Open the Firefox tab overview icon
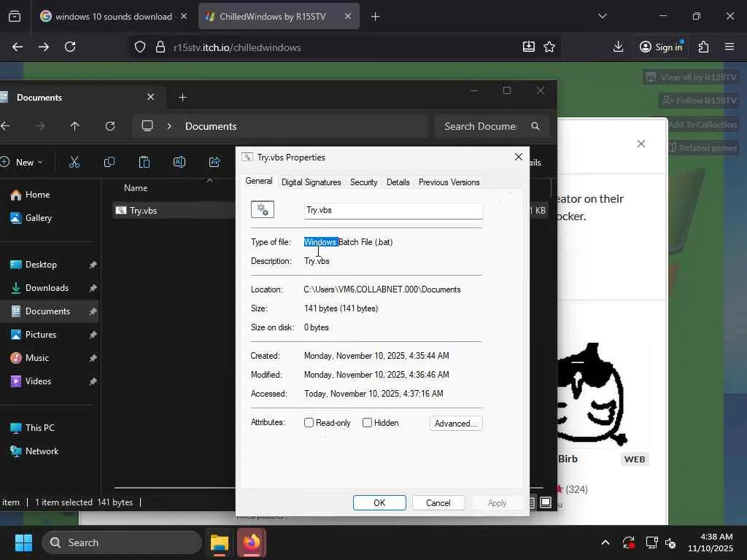This screenshot has width=747, height=560. (x=15, y=16)
